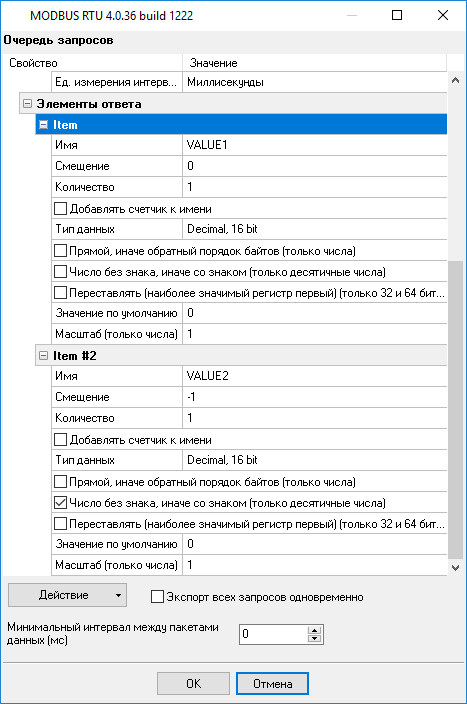
Task: Click the OK button
Action: point(194,683)
